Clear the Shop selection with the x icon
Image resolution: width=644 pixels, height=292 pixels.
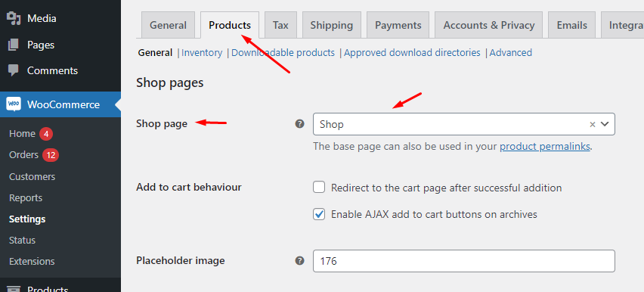pos(593,124)
